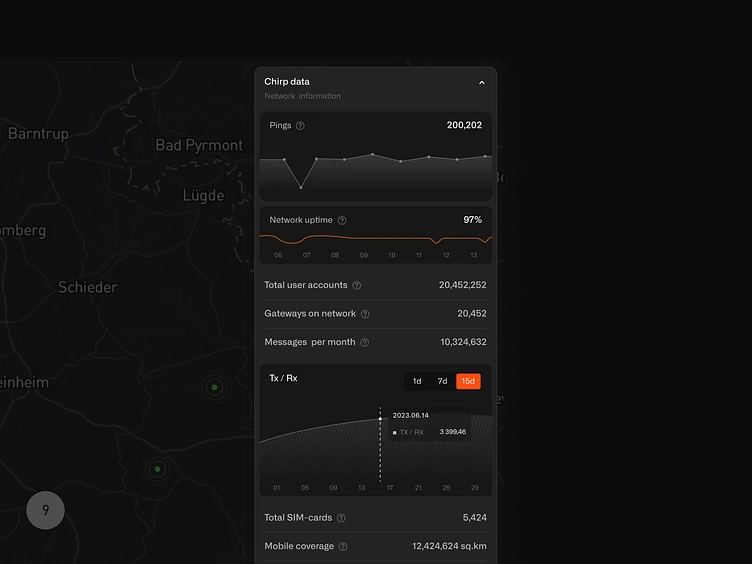The image size is (752, 564).
Task: Click the green map marker near Schieder
Action: (213, 387)
